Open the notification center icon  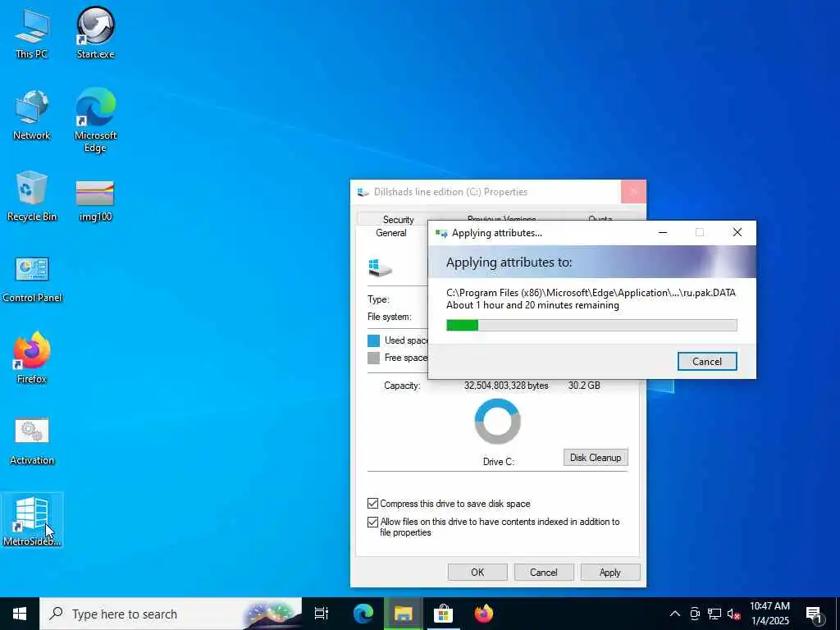coord(815,615)
